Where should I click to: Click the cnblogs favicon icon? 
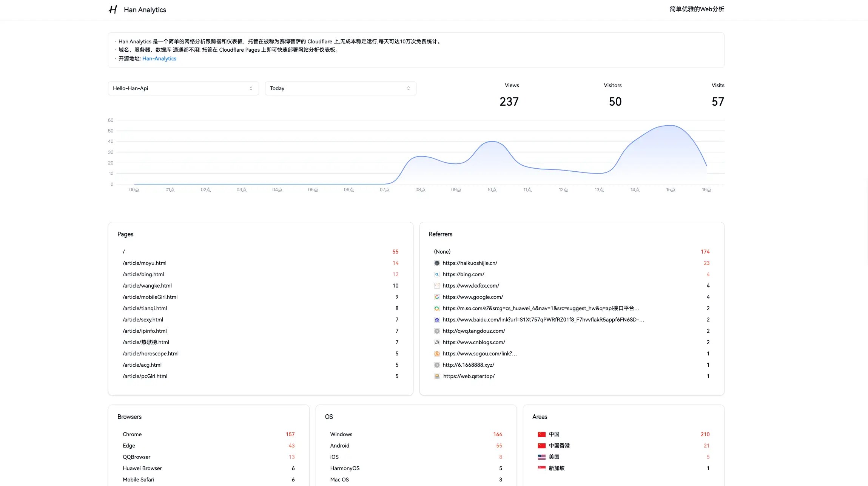(x=437, y=342)
